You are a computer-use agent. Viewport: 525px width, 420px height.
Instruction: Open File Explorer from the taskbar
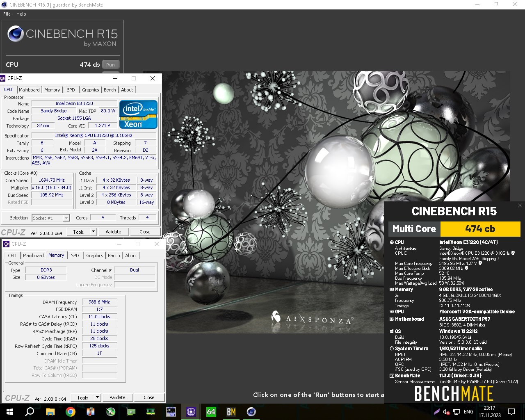50,412
